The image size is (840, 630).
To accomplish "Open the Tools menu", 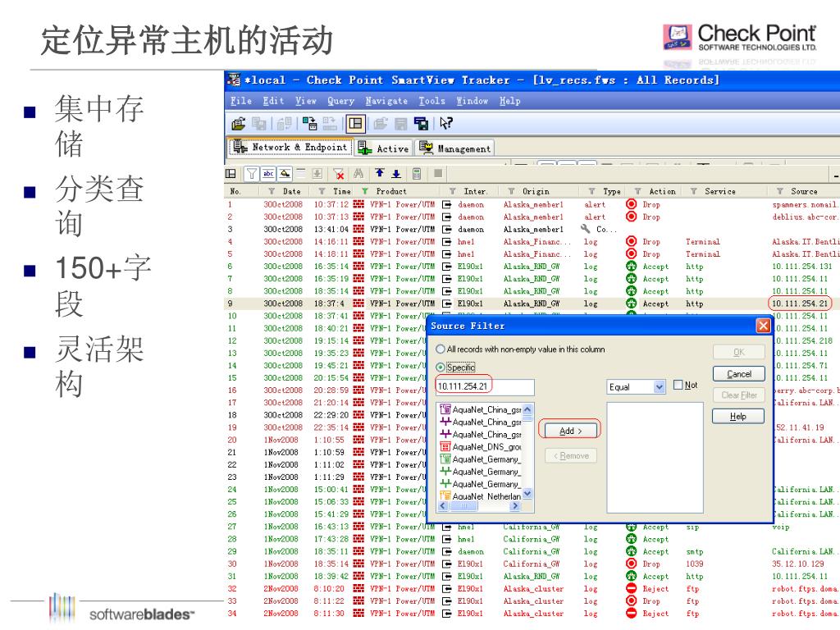I will 431,101.
